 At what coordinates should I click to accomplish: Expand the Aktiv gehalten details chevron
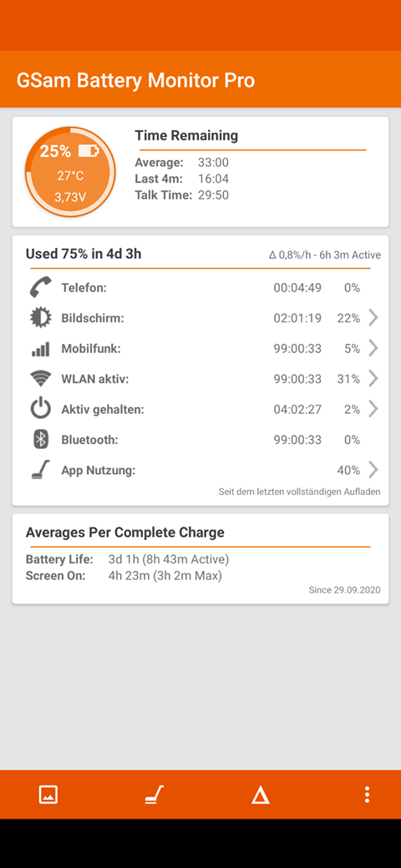pyautogui.click(x=373, y=409)
